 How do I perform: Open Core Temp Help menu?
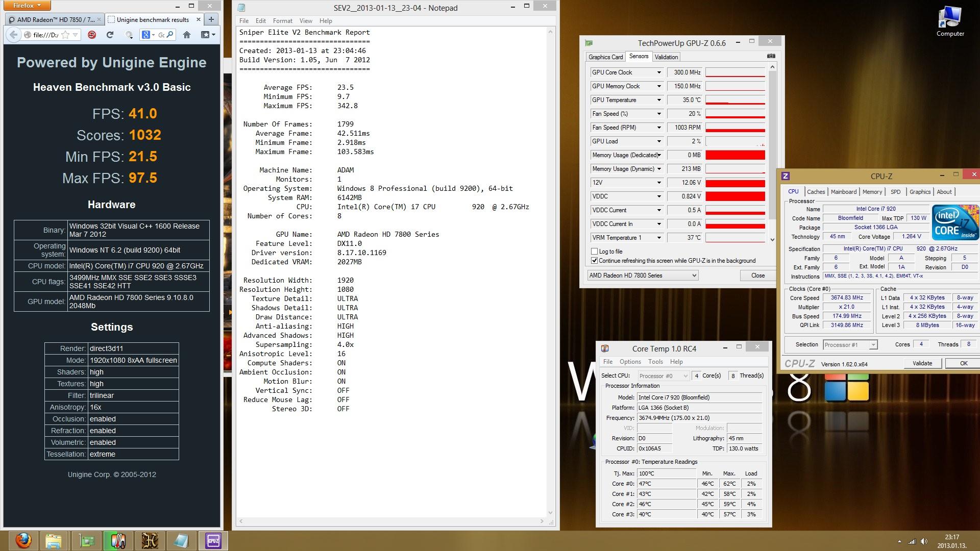[x=676, y=362]
